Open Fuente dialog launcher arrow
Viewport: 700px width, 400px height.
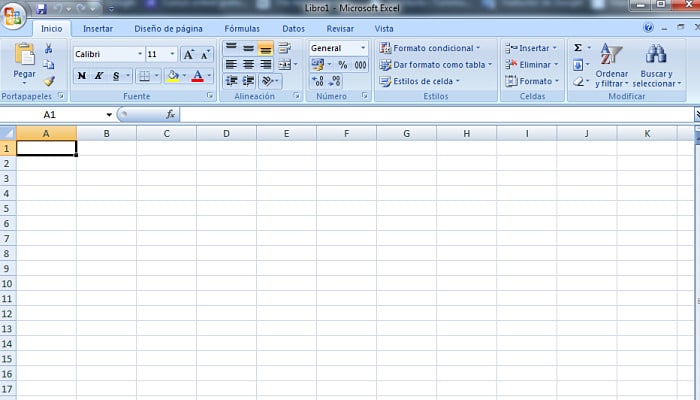coord(210,96)
